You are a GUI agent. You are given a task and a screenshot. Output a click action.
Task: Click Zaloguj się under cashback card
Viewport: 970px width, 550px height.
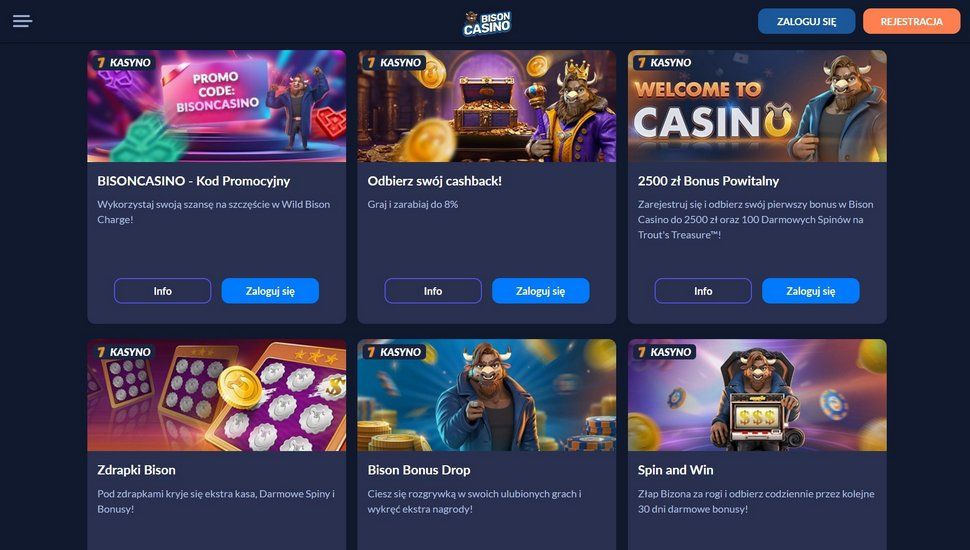coord(541,291)
